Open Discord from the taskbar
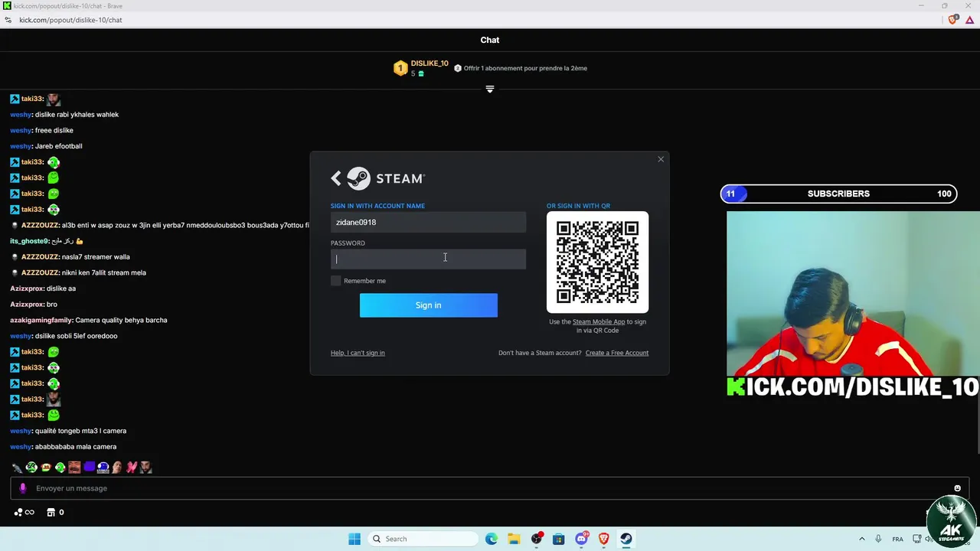The image size is (980, 551). 582,539
